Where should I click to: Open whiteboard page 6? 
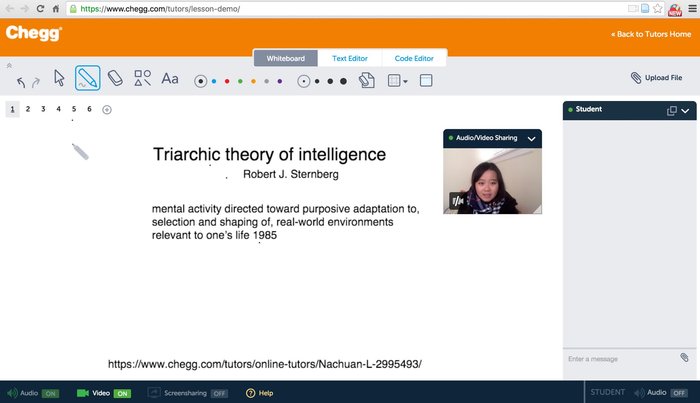tap(89, 109)
